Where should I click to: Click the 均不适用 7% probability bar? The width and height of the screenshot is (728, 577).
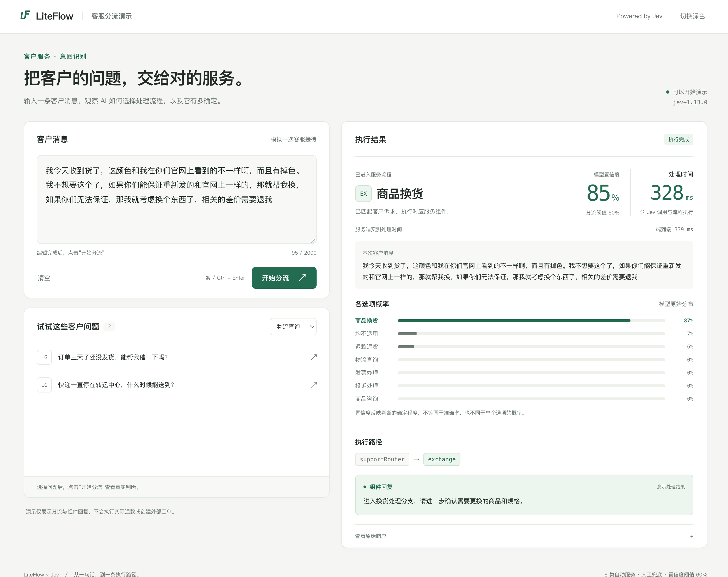pos(531,333)
